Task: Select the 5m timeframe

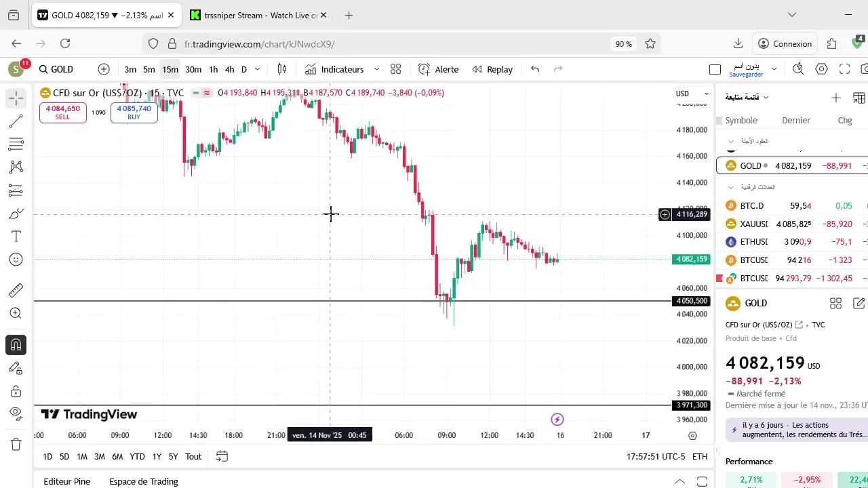Action: pos(149,69)
